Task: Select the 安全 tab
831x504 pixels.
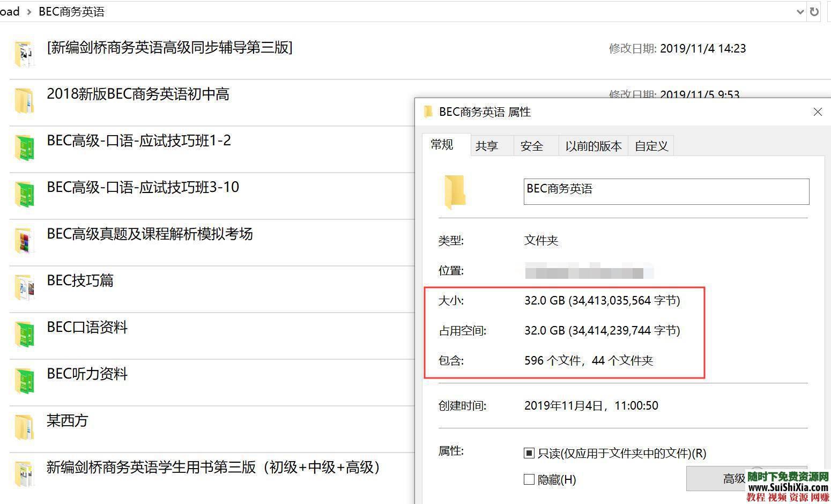Action: point(532,145)
